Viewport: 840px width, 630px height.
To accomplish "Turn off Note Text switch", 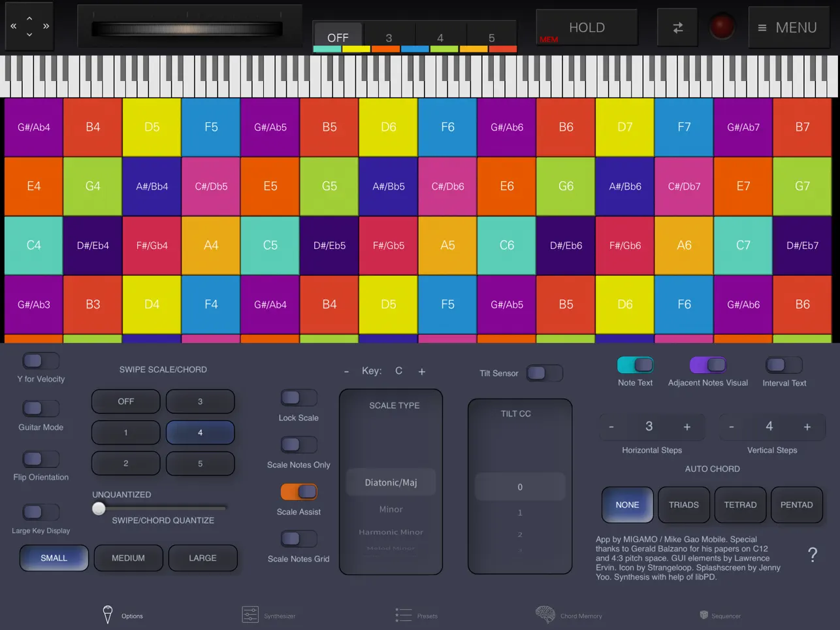I will point(636,365).
